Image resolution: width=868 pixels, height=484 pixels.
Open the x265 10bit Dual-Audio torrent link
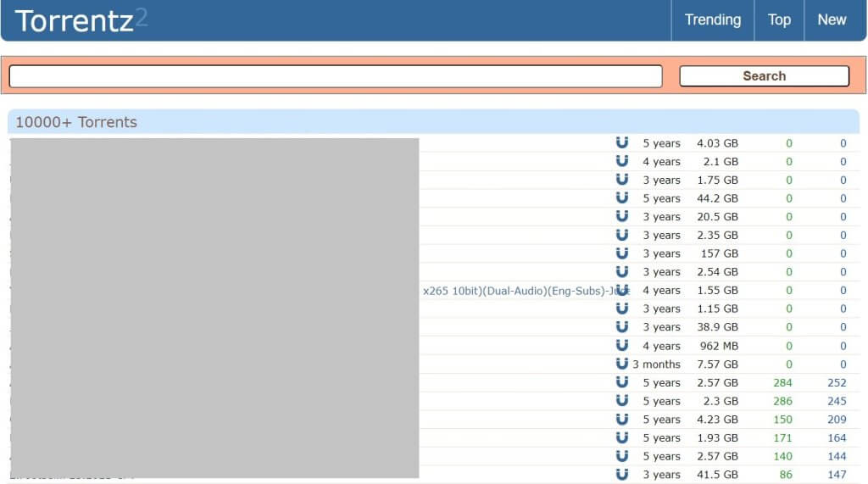526,291
